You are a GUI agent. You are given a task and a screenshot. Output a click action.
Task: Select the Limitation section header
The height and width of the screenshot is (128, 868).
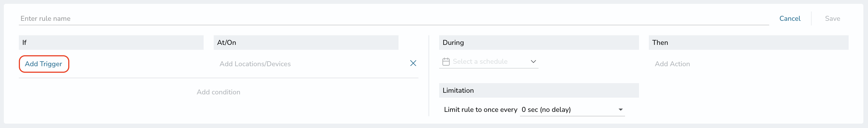[x=539, y=91]
